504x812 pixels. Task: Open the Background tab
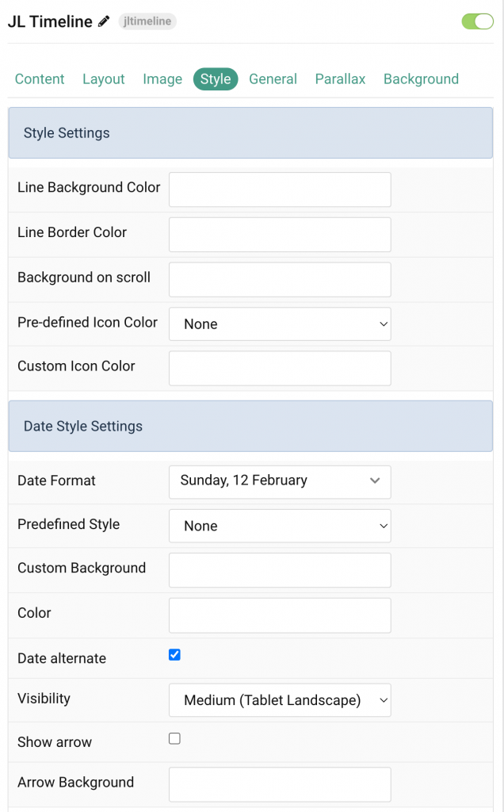point(421,79)
